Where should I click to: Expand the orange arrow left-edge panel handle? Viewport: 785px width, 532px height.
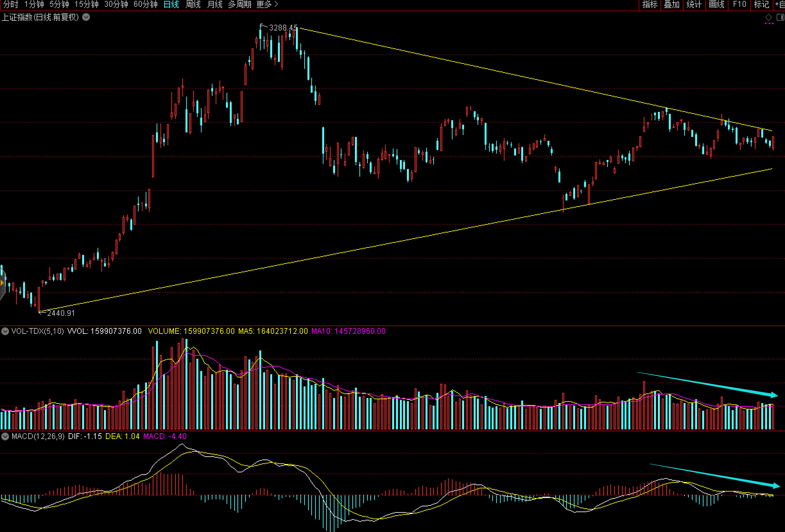pyautogui.click(x=2, y=283)
